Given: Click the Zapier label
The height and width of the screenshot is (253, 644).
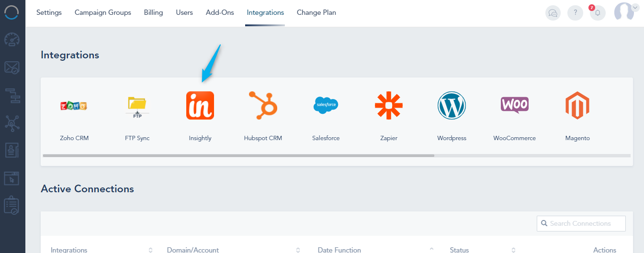Looking at the screenshot, I should [389, 138].
